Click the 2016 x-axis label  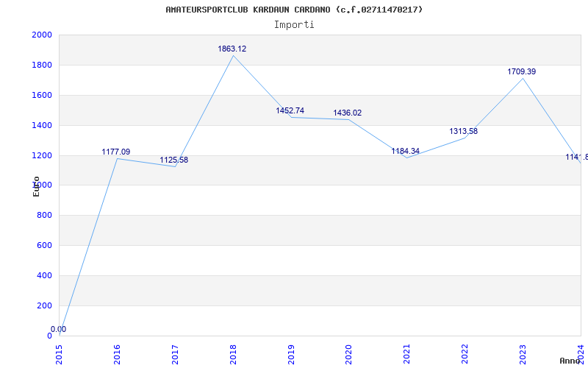[x=117, y=355]
